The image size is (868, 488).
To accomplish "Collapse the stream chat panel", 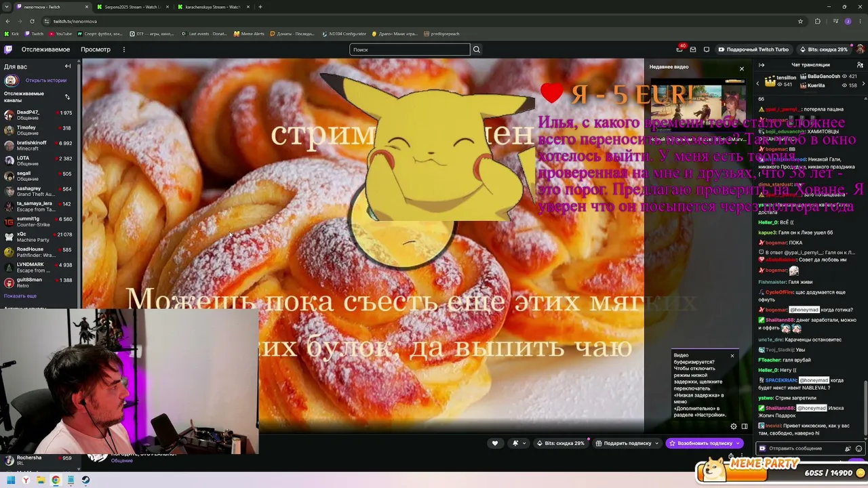I will 762,65.
